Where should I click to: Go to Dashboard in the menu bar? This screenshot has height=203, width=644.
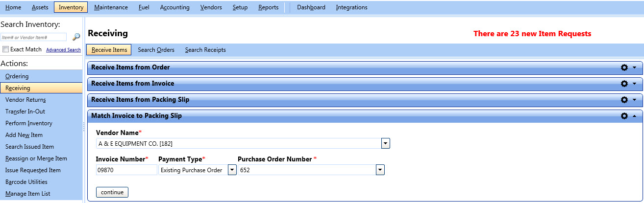point(311,7)
